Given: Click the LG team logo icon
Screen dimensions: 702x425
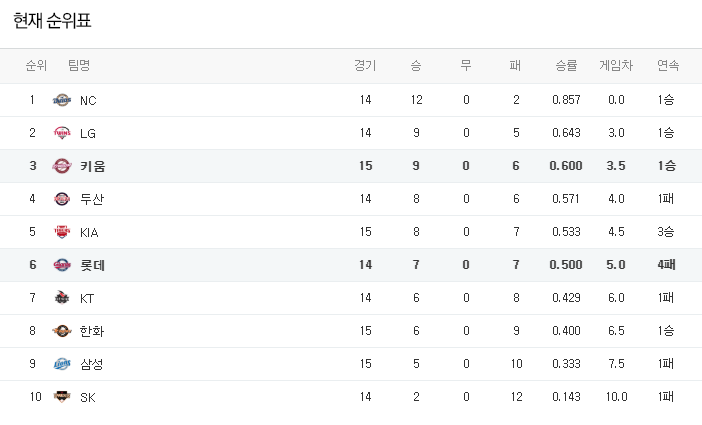Looking at the screenshot, I should click(62, 133).
